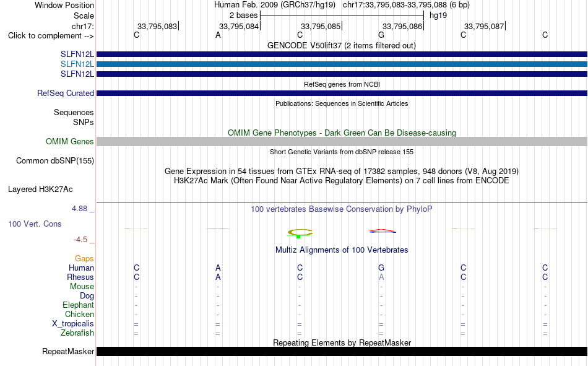Click the 'OMIM Gene Phenotypes' green track title
This screenshot has width=588, height=366.
pos(342,133)
